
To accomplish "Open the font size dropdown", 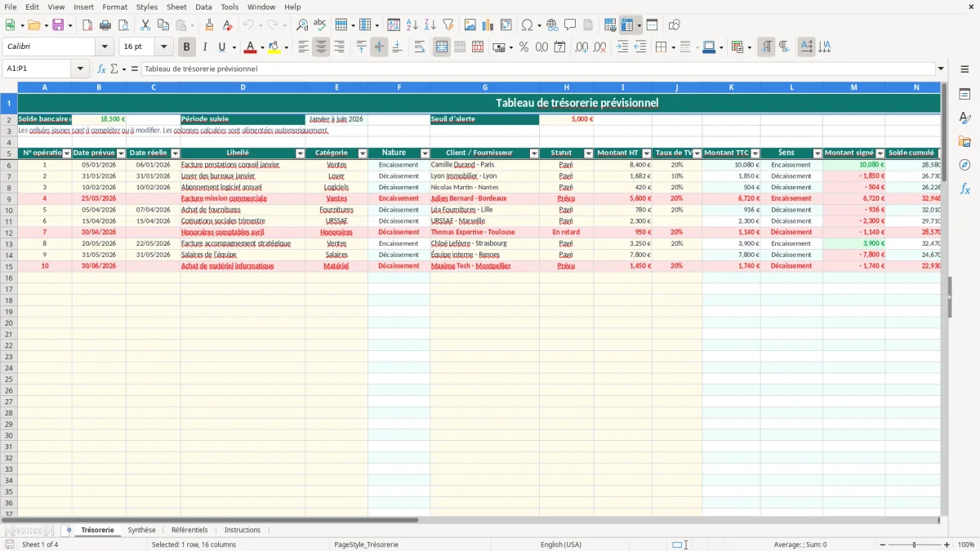I will tap(163, 47).
